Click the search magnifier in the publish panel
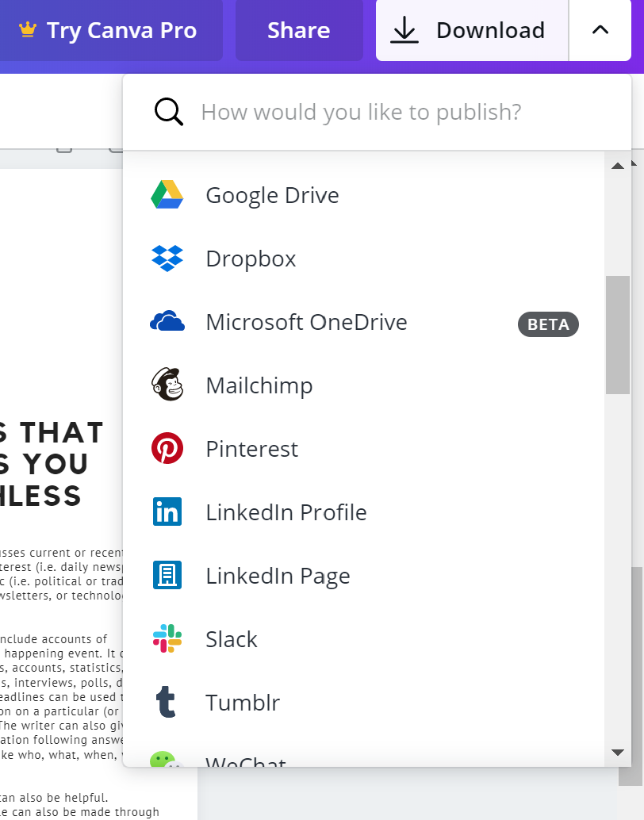Image resolution: width=644 pixels, height=820 pixels. pos(167,111)
